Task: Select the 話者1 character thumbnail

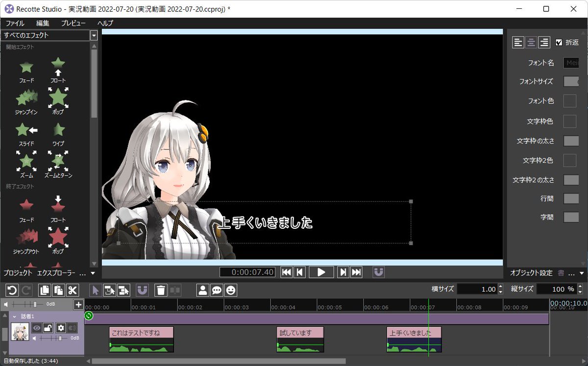Action: pyautogui.click(x=20, y=333)
